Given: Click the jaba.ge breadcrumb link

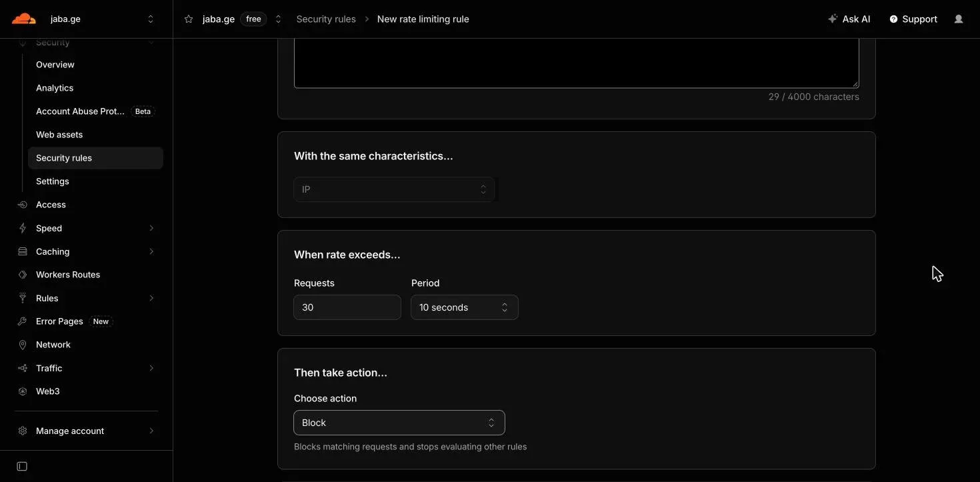Looking at the screenshot, I should click(219, 19).
